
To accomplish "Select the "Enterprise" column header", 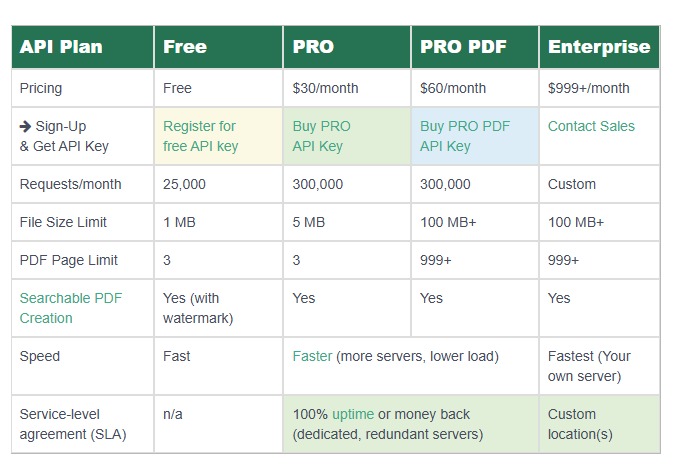I will point(599,47).
